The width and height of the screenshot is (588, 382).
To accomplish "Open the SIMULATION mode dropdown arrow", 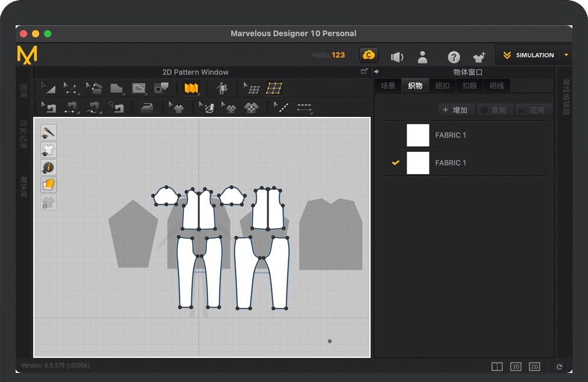I will pos(566,55).
